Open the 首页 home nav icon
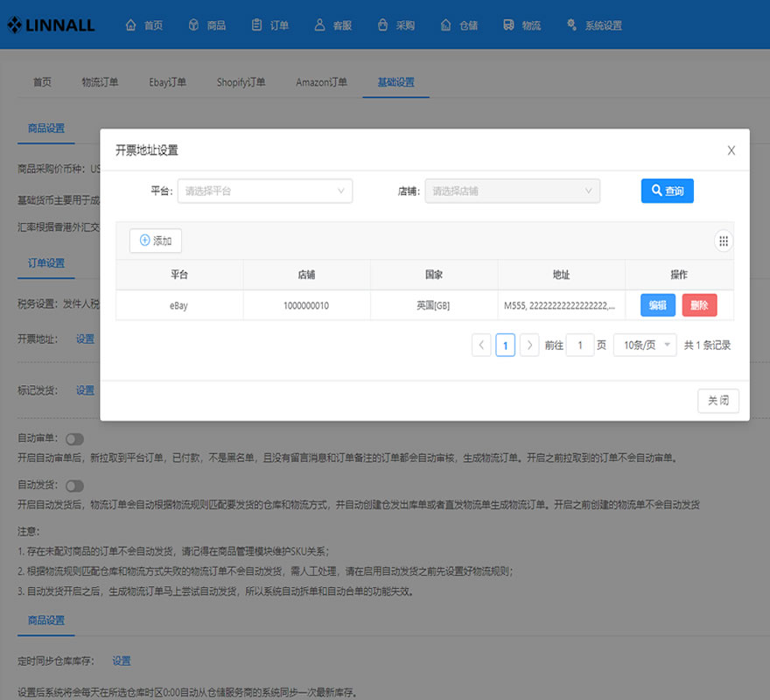 [130, 25]
